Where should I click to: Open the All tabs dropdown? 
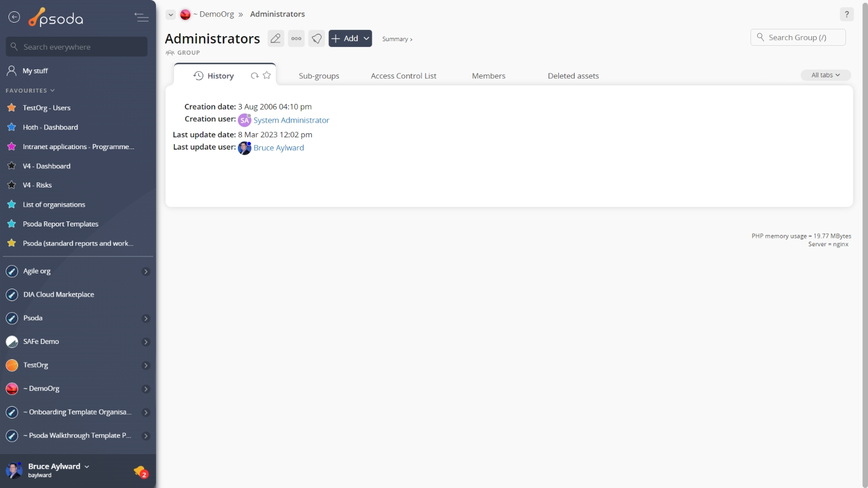[826, 75]
